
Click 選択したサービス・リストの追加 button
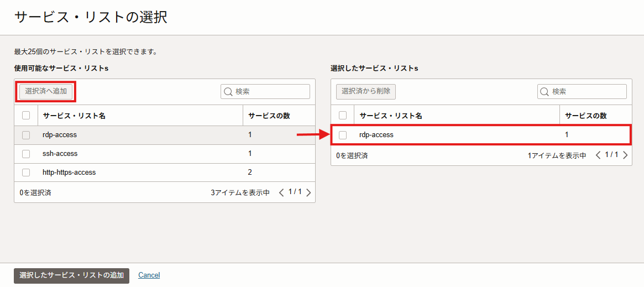[x=71, y=275]
